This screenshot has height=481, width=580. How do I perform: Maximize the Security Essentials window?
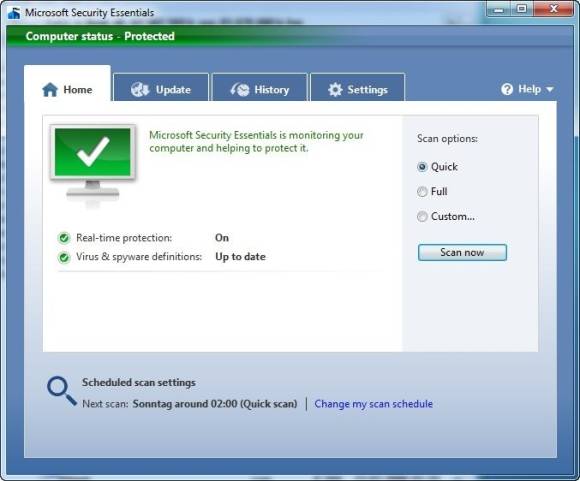[x=522, y=8]
